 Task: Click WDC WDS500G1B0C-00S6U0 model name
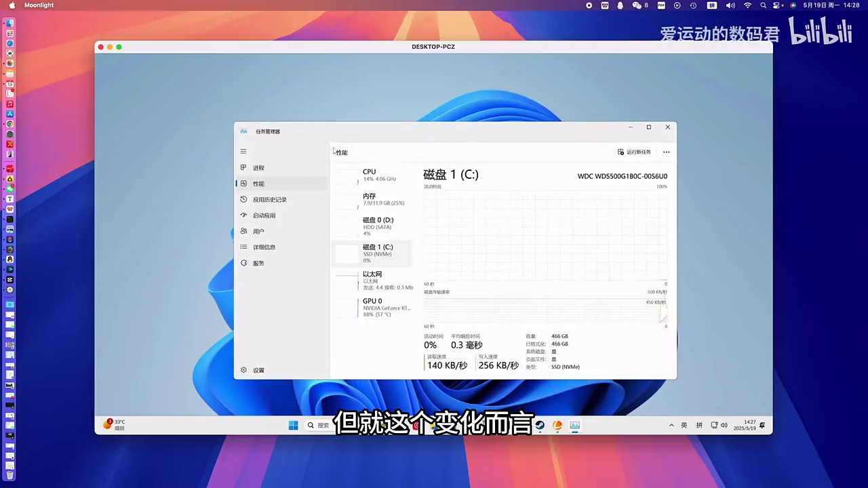(623, 176)
